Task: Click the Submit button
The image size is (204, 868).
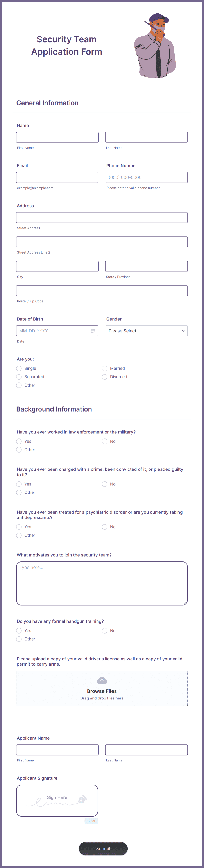Action: [103, 848]
